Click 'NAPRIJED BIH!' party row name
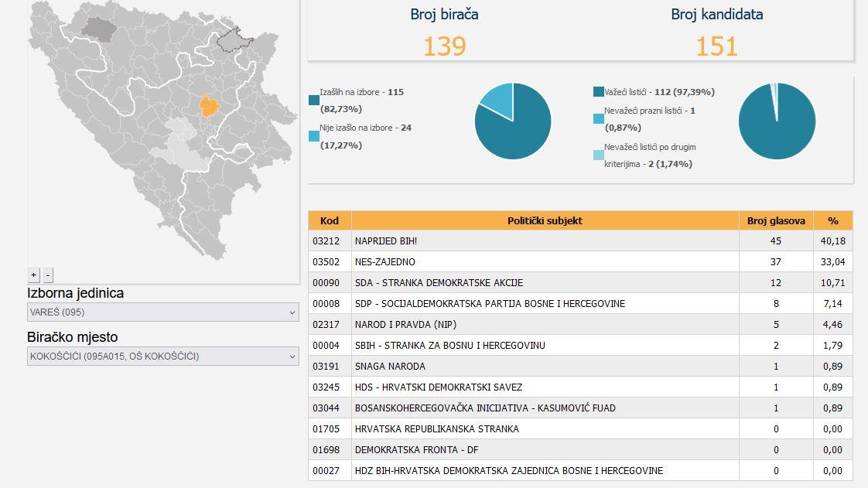 click(x=386, y=241)
